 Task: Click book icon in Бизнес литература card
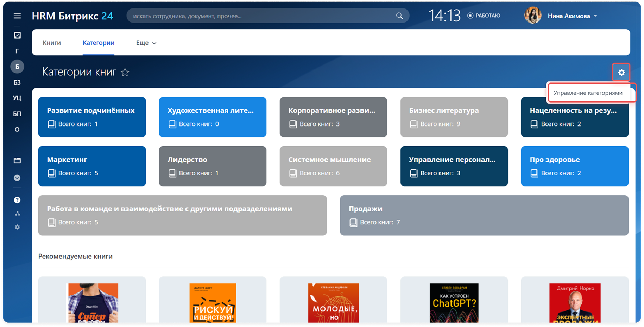point(414,124)
